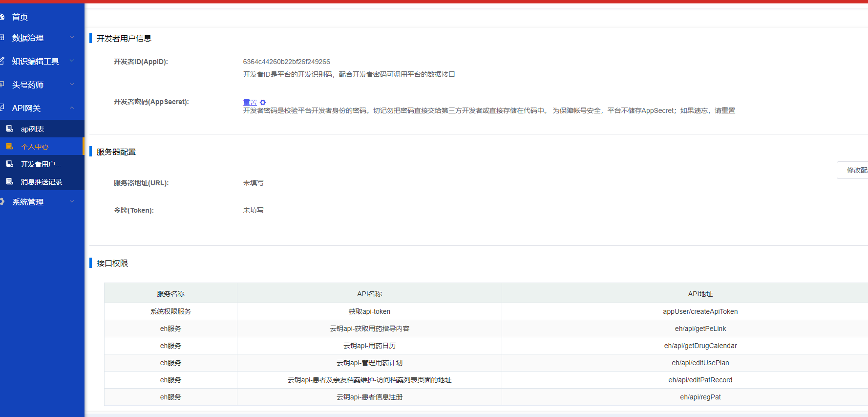Click the 知识编辑工具 edit icon
Image resolution: width=868 pixels, height=417 pixels.
click(1, 61)
